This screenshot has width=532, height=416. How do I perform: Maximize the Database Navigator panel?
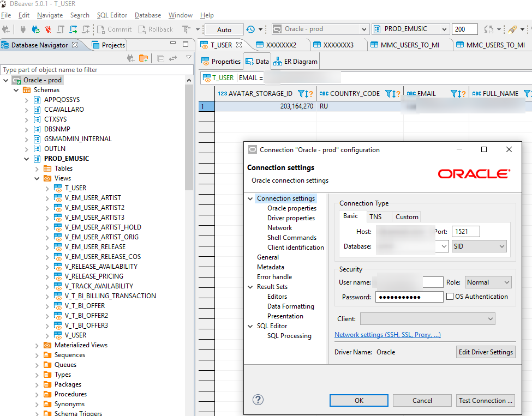point(186,44)
